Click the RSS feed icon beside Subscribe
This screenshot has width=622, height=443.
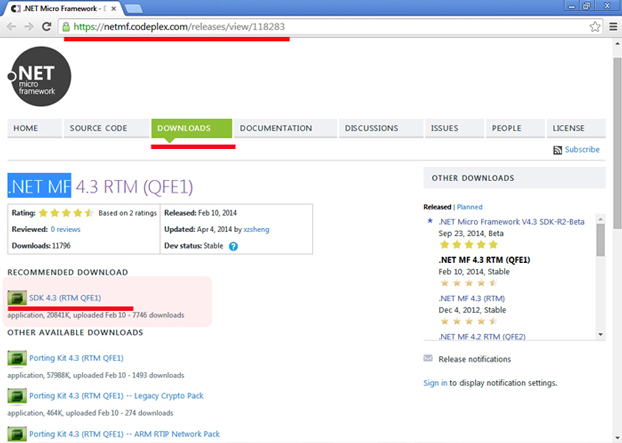point(557,150)
